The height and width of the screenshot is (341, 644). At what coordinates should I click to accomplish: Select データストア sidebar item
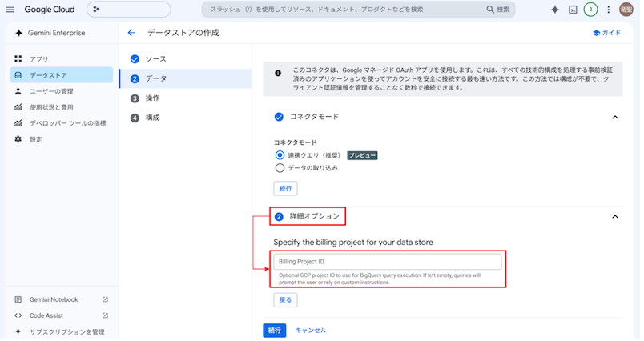pos(62,75)
